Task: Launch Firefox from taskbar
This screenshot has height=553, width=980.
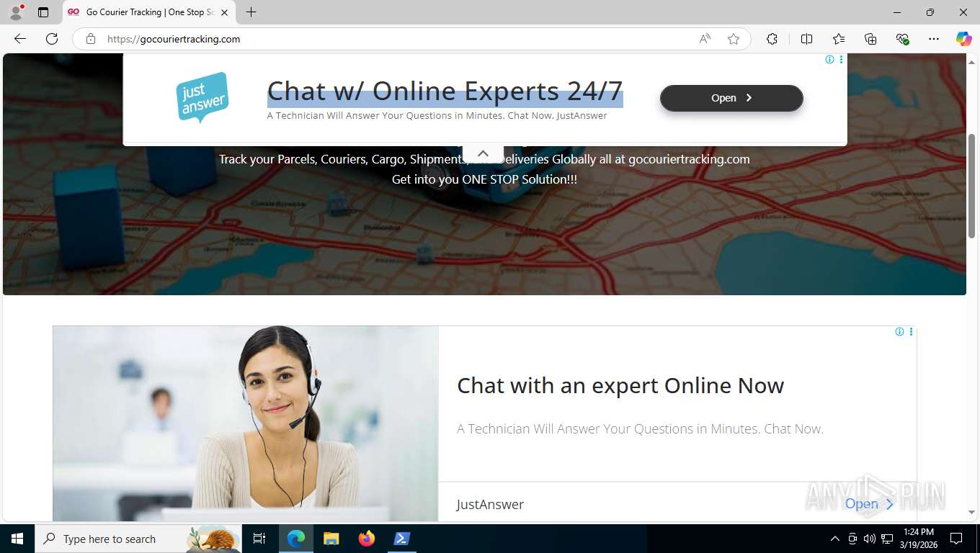Action: pos(367,539)
